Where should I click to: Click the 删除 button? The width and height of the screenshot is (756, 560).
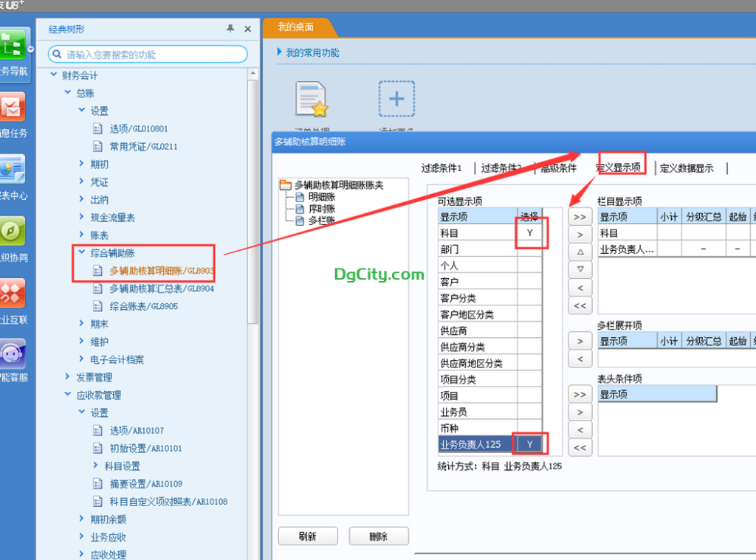(379, 536)
